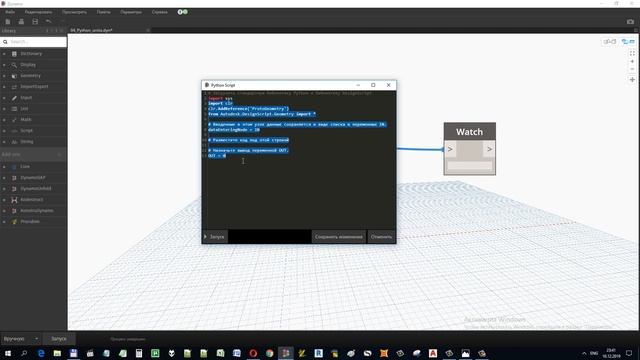The height and width of the screenshot is (360, 640).
Task: Click the Script library category icon
Action: pos(14,131)
